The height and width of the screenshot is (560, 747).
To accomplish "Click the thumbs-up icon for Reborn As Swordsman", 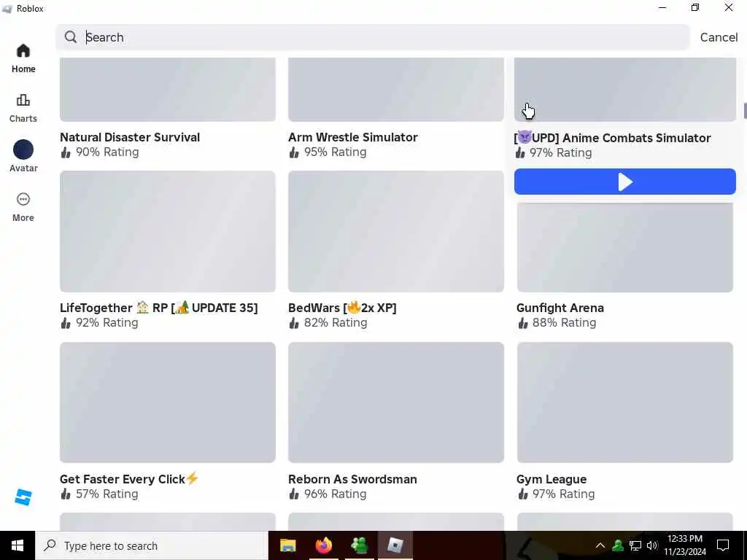I will click(294, 494).
